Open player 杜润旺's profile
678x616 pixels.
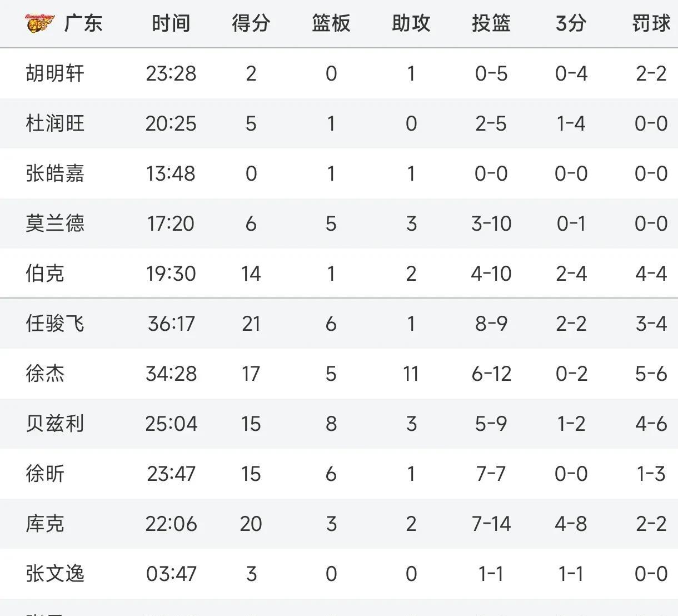pos(55,123)
